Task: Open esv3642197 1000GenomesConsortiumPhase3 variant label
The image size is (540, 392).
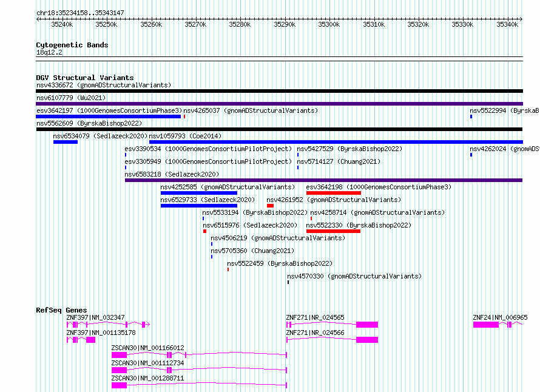Action: pyautogui.click(x=109, y=110)
